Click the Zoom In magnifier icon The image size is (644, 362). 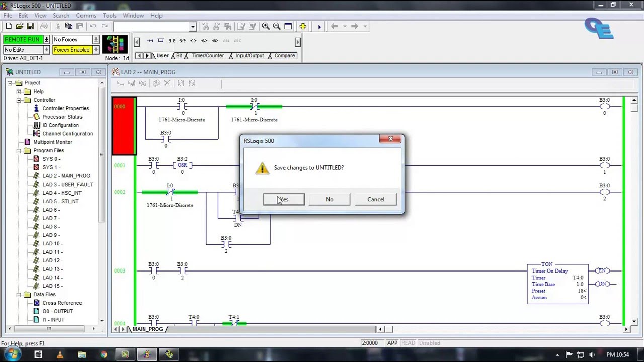(266, 26)
